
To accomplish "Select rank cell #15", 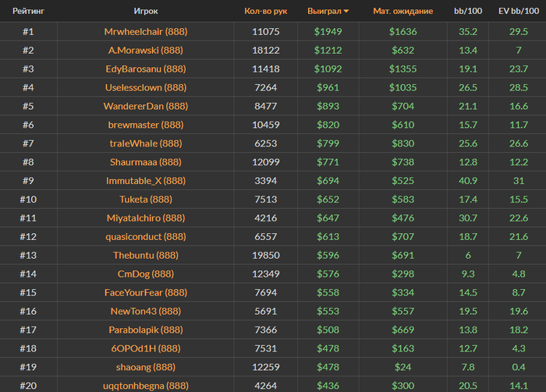I will click(x=28, y=292).
